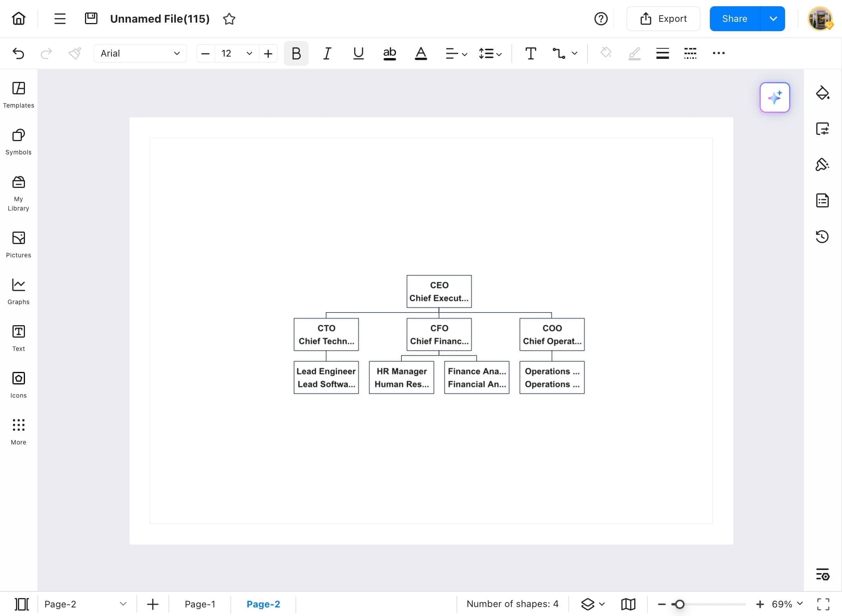Toggle bold formatting on selected text
This screenshot has width=842, height=616.
pyautogui.click(x=296, y=53)
